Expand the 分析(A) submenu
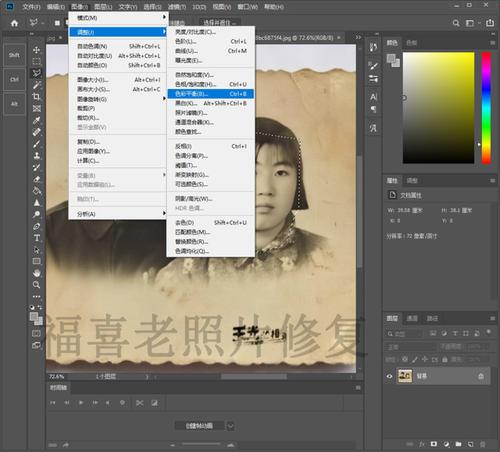Screen dimensions: 500x452 pos(118,214)
